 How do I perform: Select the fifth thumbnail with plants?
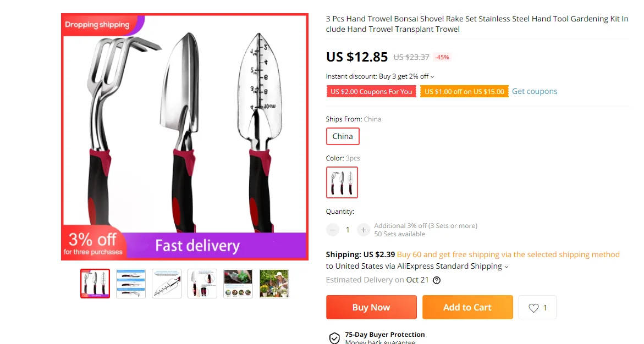tap(238, 283)
